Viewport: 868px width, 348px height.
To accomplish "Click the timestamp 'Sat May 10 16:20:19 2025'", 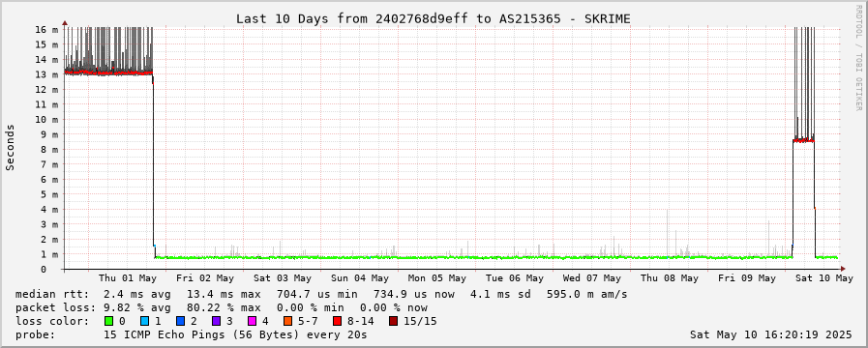I will pyautogui.click(x=771, y=334).
